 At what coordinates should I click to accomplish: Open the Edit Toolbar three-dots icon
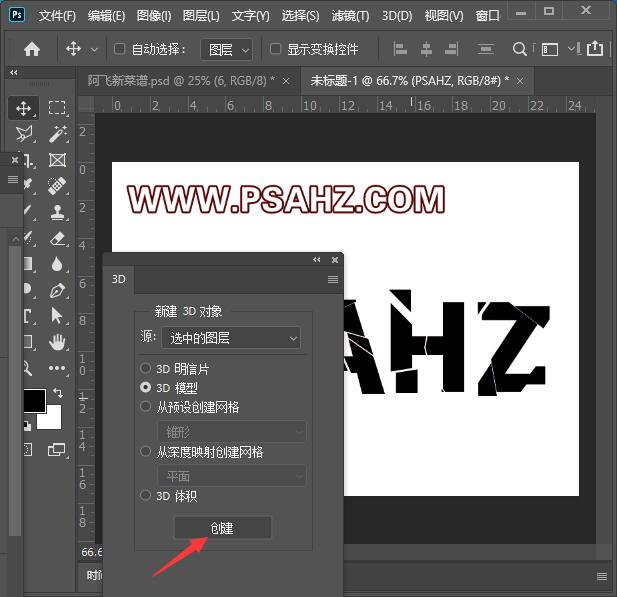[57, 368]
